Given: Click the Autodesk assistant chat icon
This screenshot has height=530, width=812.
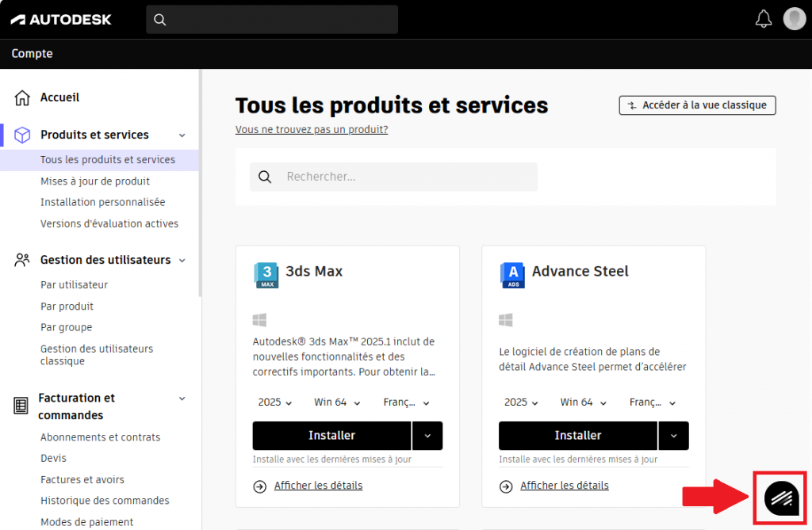Looking at the screenshot, I should 779,498.
